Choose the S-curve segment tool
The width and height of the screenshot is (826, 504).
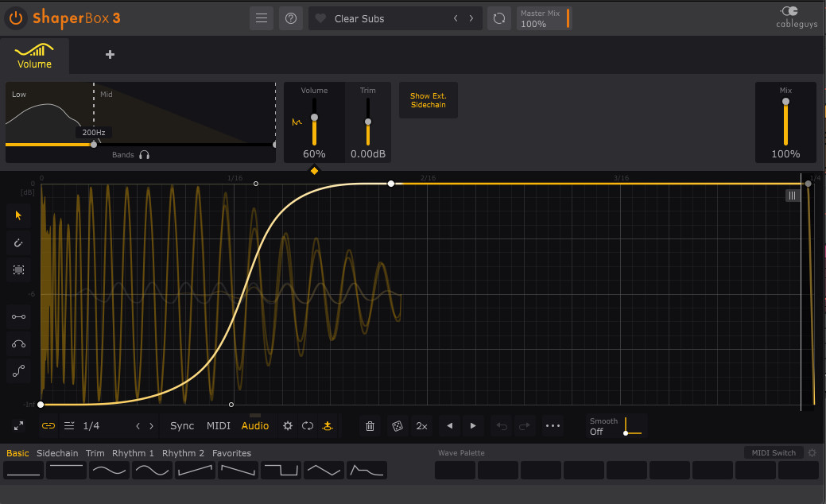[x=18, y=371]
